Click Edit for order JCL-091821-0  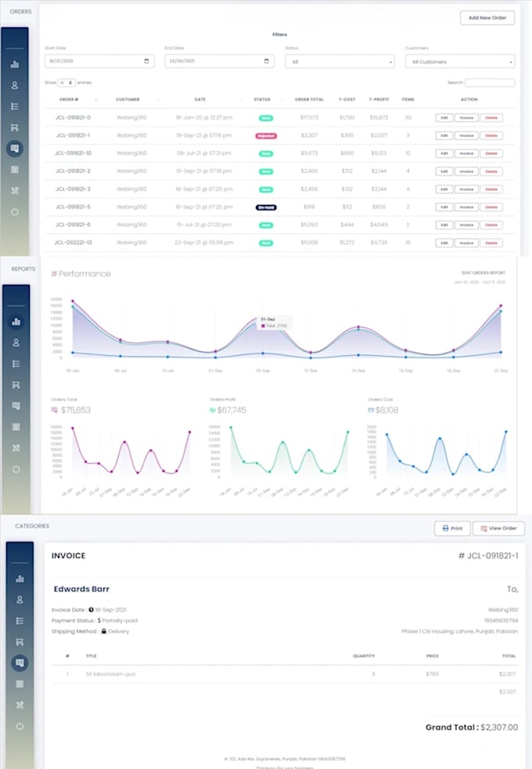coord(444,117)
